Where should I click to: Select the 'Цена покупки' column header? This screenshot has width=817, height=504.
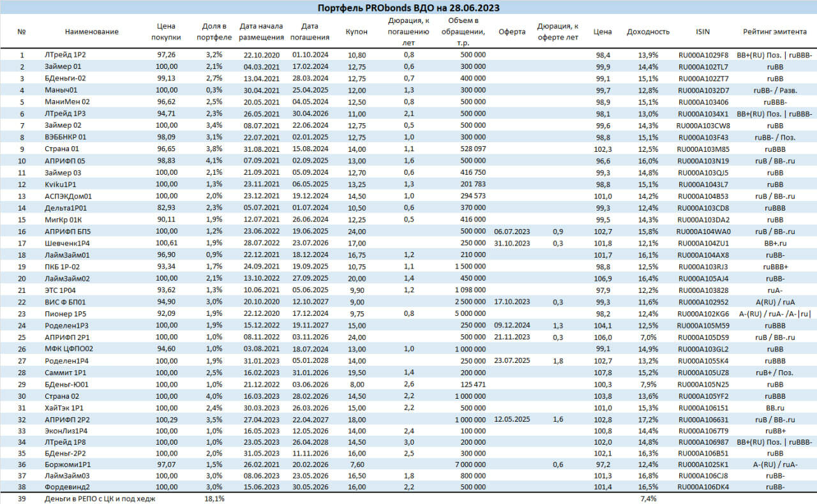(166, 32)
